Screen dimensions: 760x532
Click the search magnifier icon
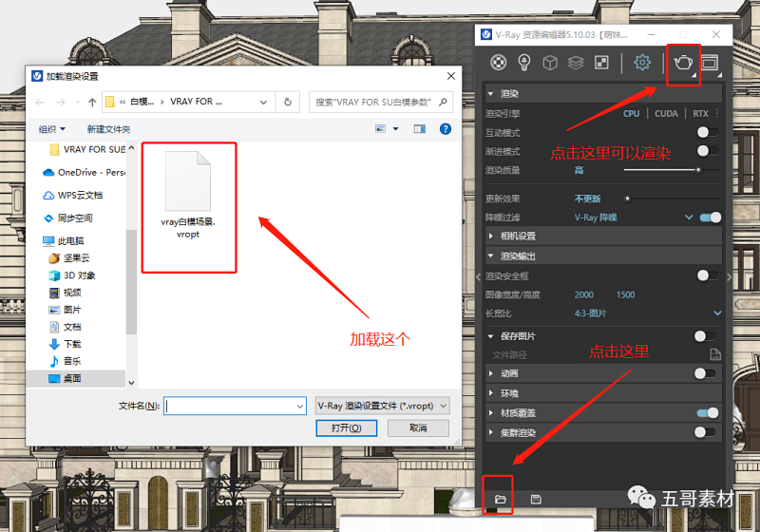point(443,103)
